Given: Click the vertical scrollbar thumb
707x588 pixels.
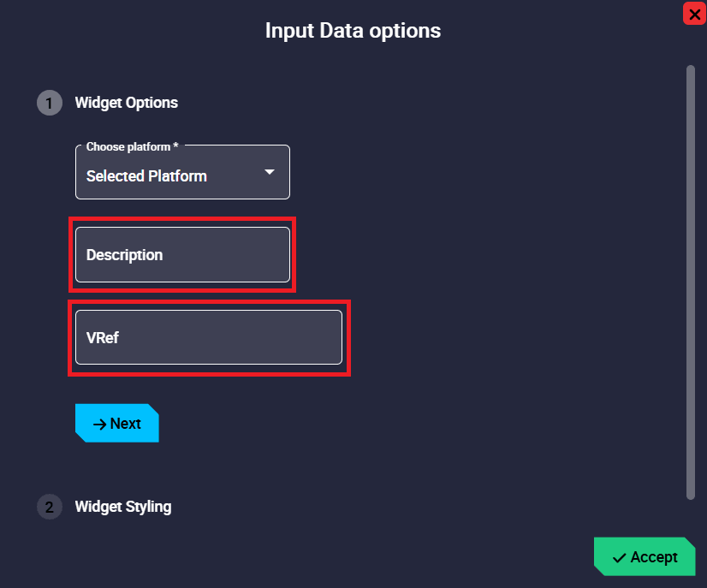Looking at the screenshot, I should [691, 281].
